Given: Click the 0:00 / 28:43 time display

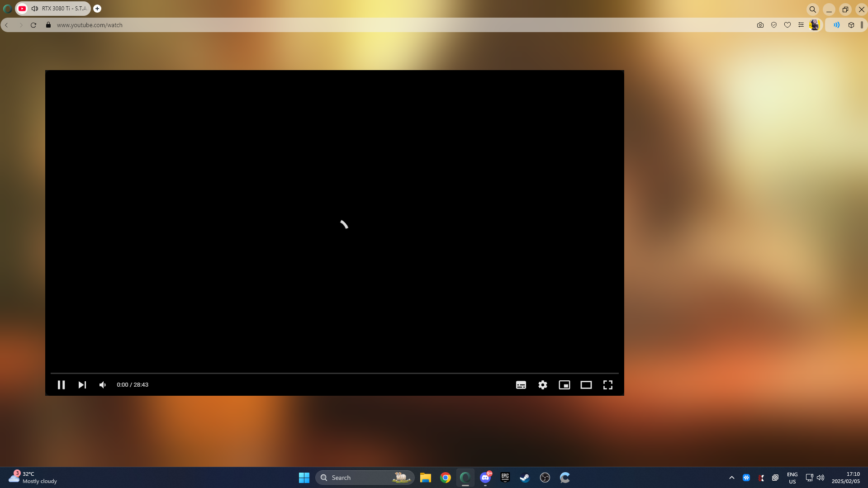Looking at the screenshot, I should pos(133,385).
